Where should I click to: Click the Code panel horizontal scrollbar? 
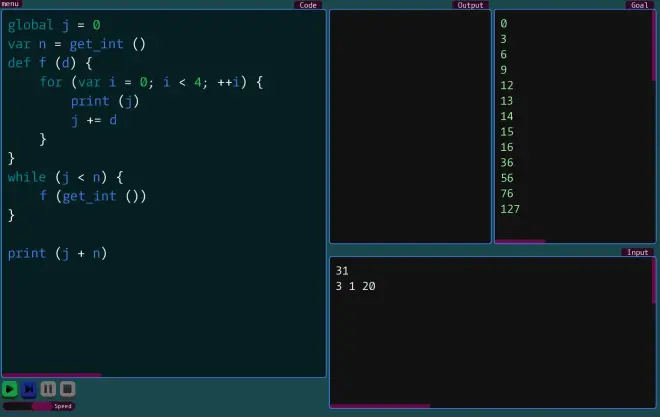point(52,375)
